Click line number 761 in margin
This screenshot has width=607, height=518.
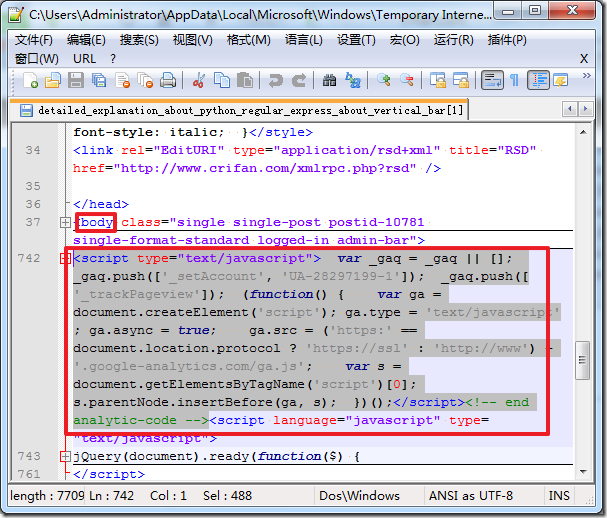(29, 475)
